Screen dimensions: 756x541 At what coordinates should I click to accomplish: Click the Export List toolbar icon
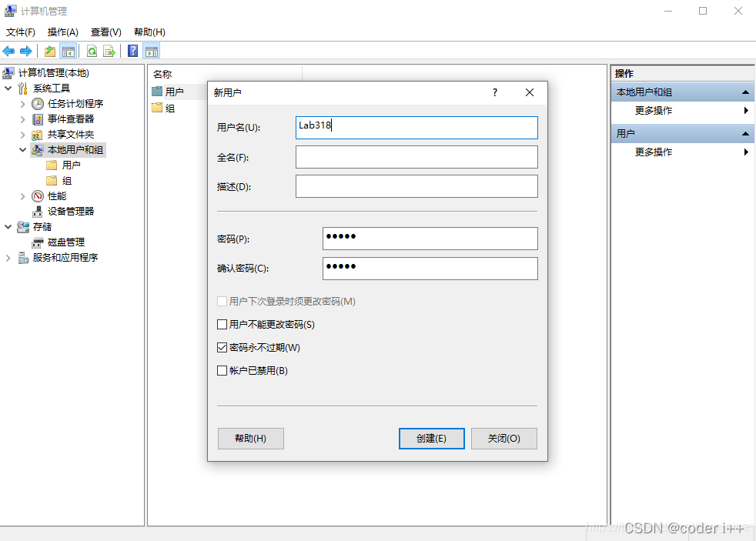[x=109, y=51]
